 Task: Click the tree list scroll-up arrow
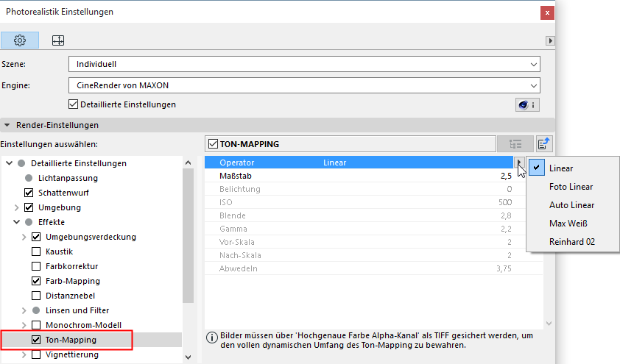189,163
